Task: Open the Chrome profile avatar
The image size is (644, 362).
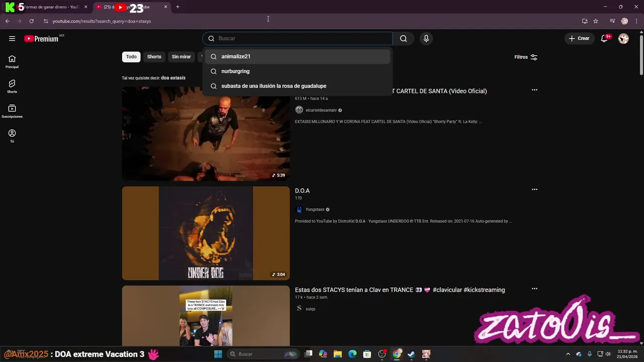Action: 624,21
